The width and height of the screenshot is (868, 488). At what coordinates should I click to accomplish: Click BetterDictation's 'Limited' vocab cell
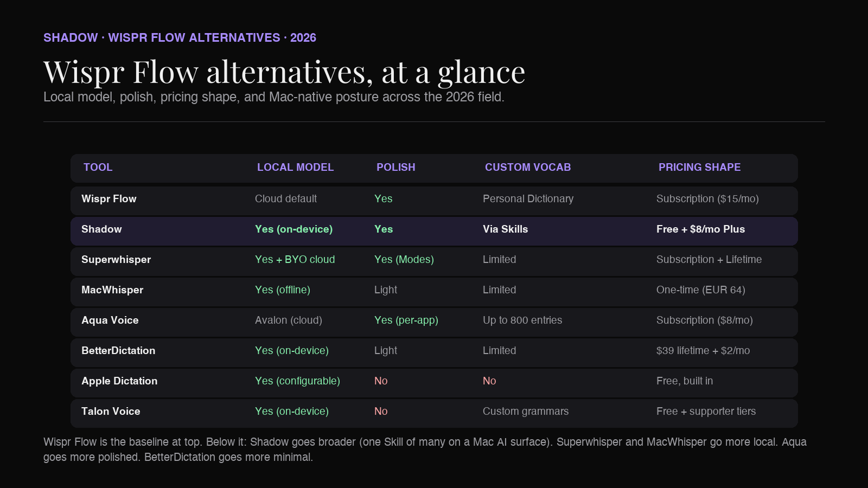[499, 351]
